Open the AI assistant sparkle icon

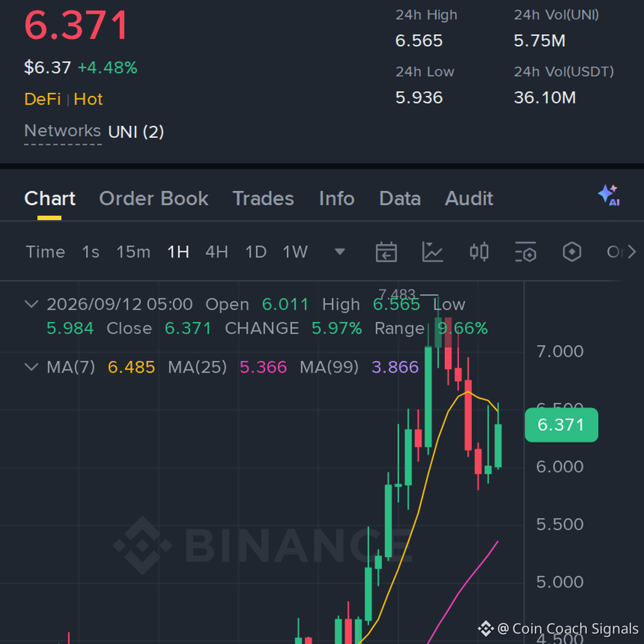(x=609, y=195)
